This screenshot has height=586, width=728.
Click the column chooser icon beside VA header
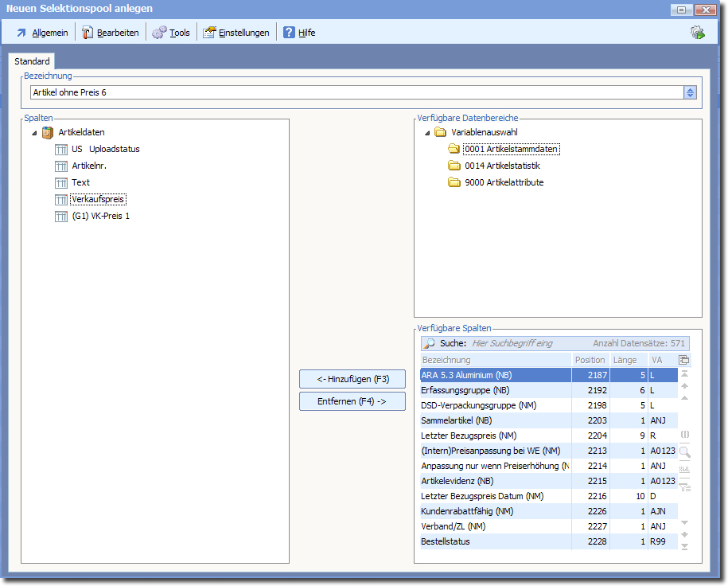[x=683, y=360]
